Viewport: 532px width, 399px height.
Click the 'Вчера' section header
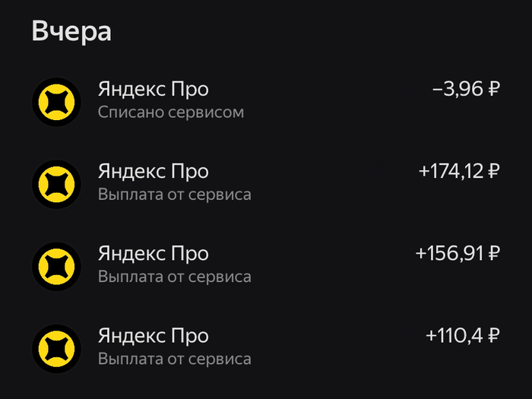point(71,32)
